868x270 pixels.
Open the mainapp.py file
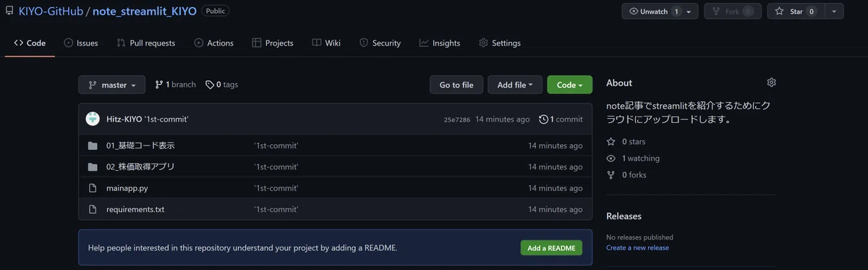(127, 188)
